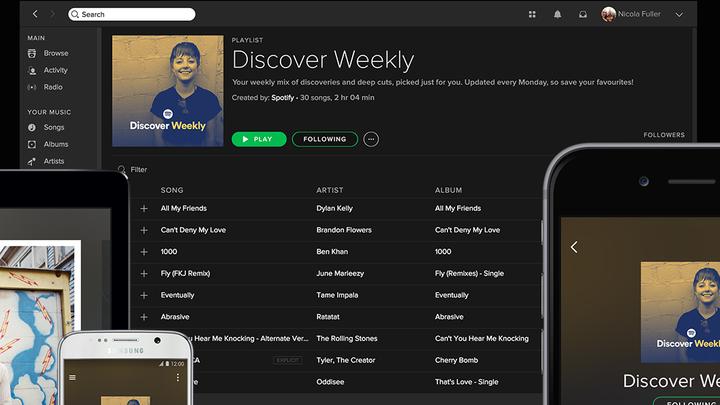The width and height of the screenshot is (720, 405).
Task: Open artist Dylan Kelly
Action: click(x=334, y=208)
